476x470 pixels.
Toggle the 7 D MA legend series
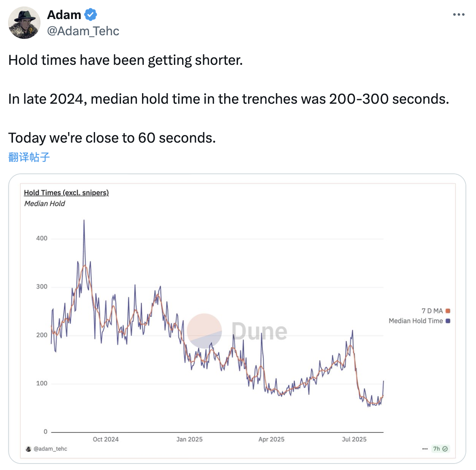[436, 311]
